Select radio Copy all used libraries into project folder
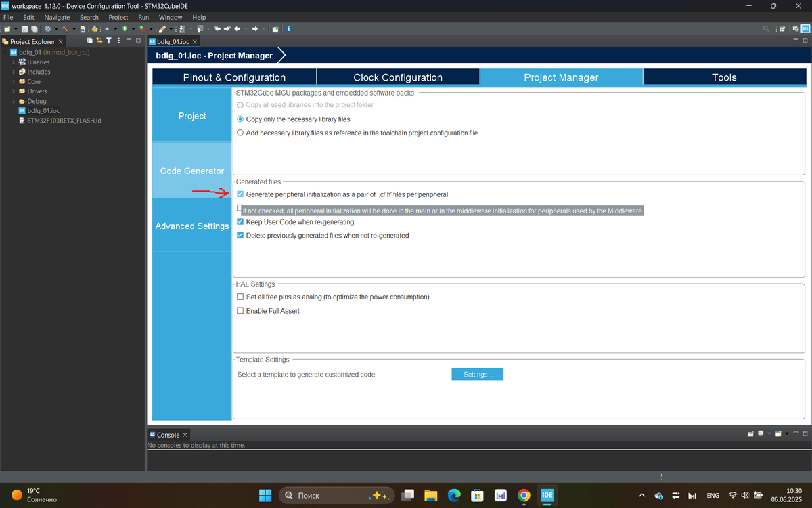 pos(240,104)
